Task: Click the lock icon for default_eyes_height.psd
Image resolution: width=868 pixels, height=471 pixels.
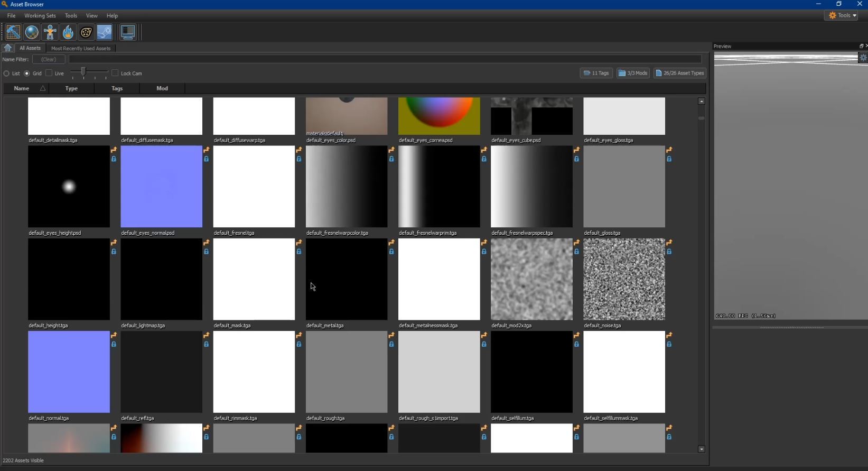Action: (114, 159)
